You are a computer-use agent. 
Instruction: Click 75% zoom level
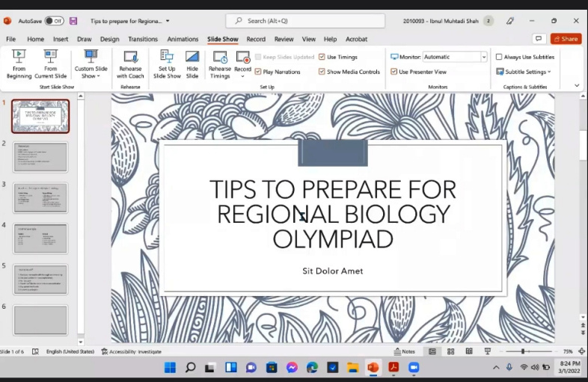point(568,351)
